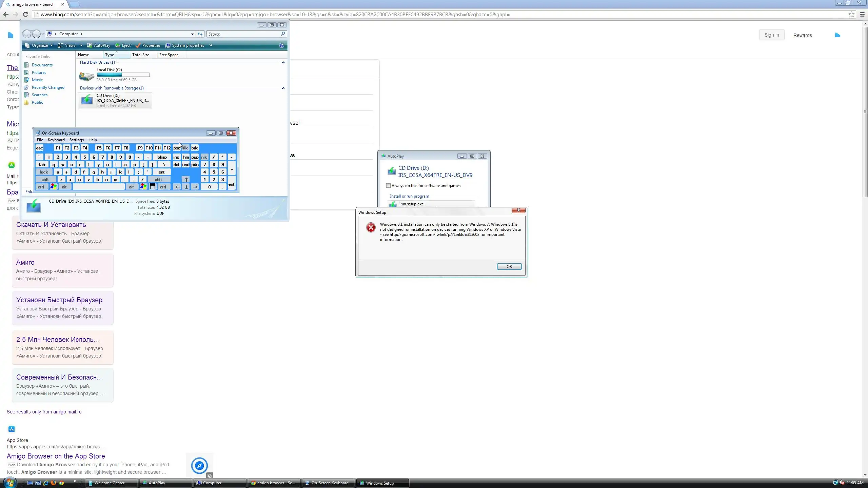The width and height of the screenshot is (868, 488).
Task: Toggle the nlk key on the On-Screen Keyboard
Action: point(204,157)
